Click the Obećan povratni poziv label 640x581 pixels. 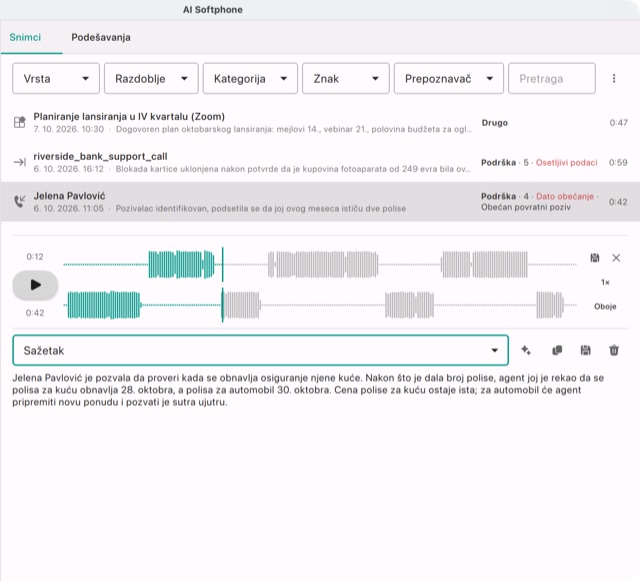pos(526,207)
